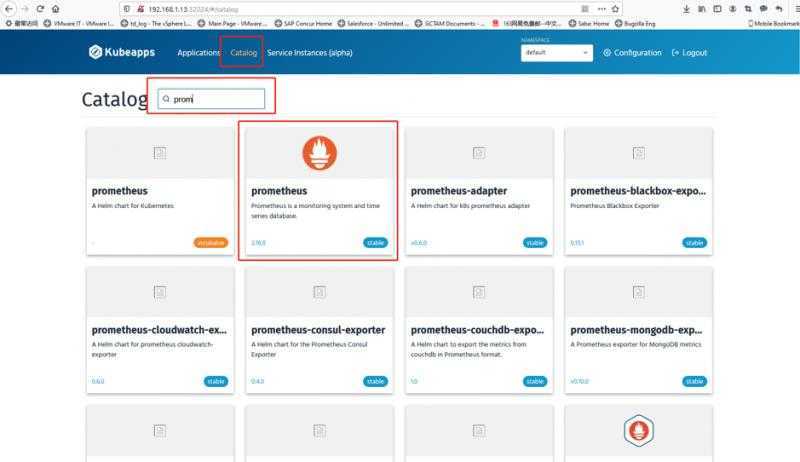This screenshot has height=462, width=800.
Task: Click stable badge on prometheus-mongodb-exp card
Action: pyautogui.click(x=694, y=381)
